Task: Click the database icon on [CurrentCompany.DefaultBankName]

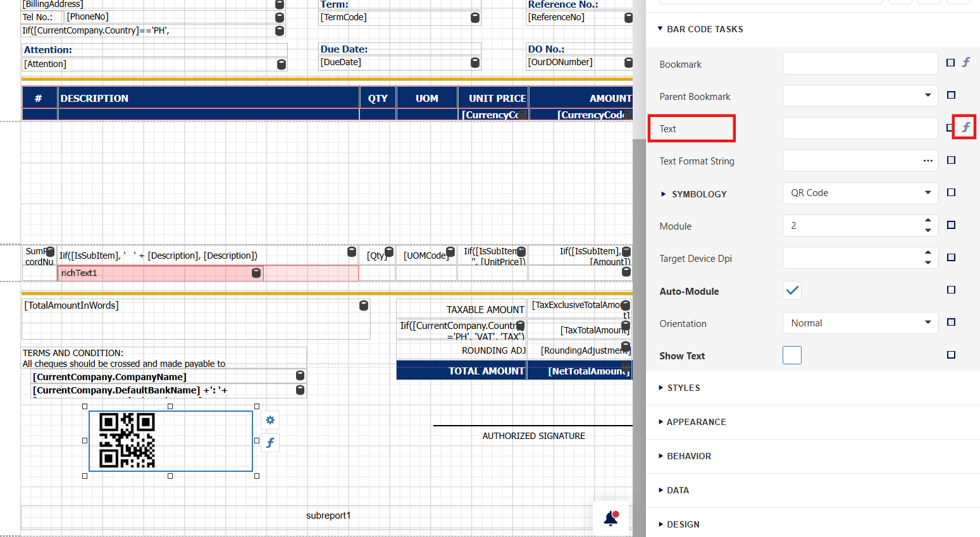Action: click(301, 390)
